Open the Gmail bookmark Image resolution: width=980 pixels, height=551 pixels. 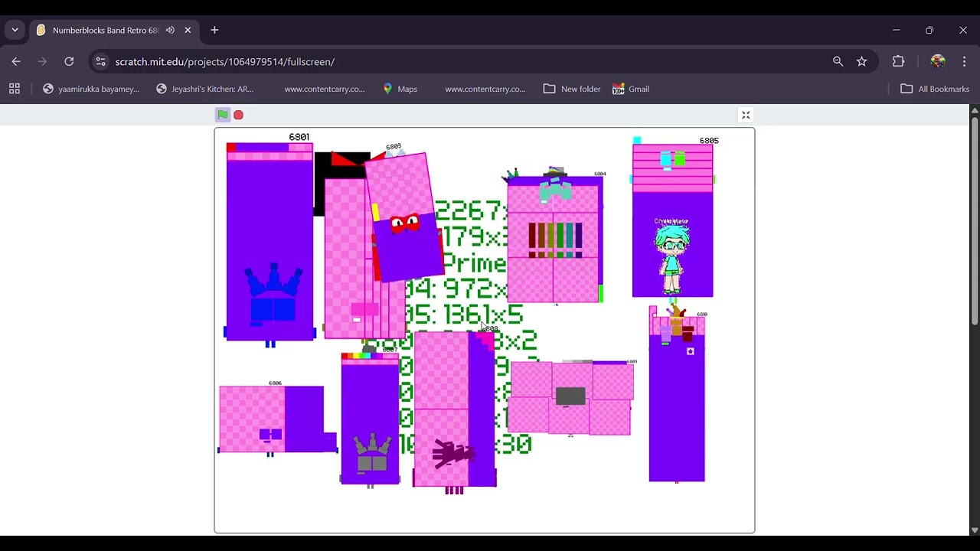click(631, 89)
